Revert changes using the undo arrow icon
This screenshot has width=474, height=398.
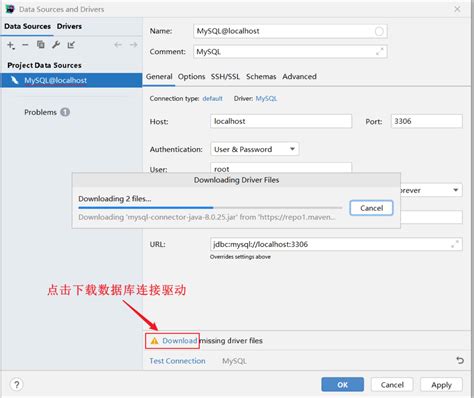click(x=460, y=360)
